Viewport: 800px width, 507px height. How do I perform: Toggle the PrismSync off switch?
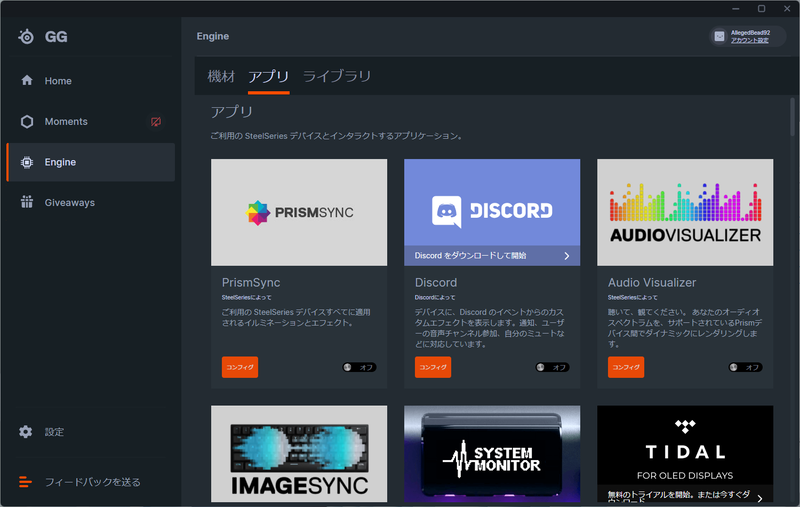(x=359, y=367)
